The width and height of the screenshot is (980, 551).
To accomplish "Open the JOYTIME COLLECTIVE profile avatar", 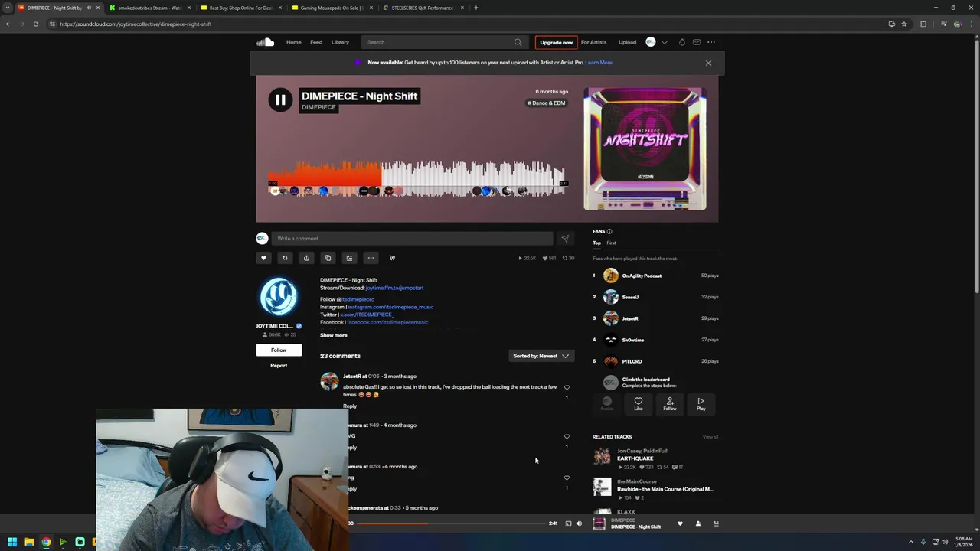I will [279, 297].
